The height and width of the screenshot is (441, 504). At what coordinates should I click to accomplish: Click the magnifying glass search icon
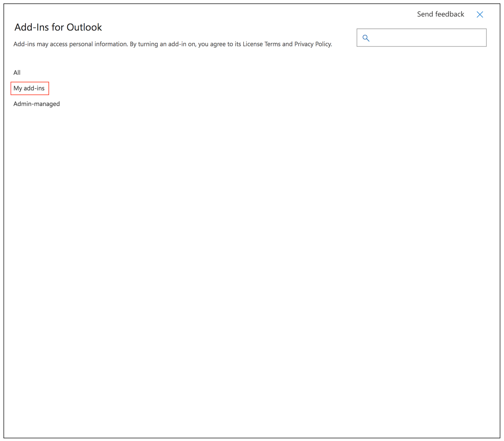tap(366, 38)
